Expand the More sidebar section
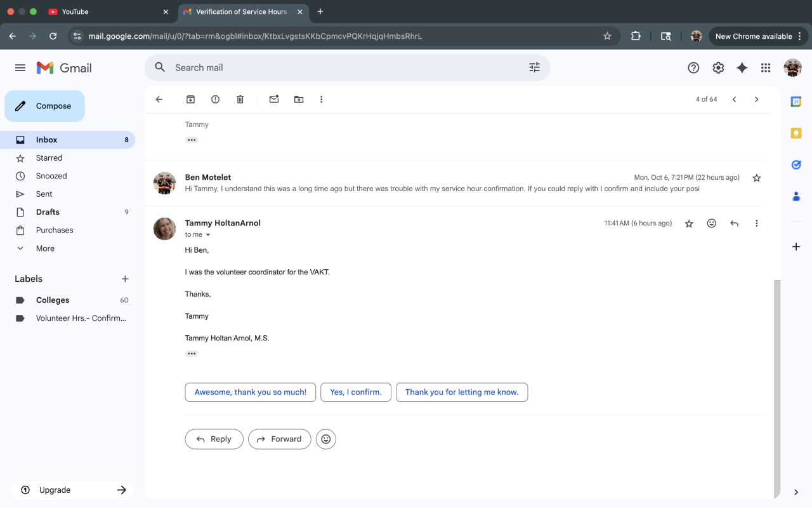The image size is (812, 508). 45,248
